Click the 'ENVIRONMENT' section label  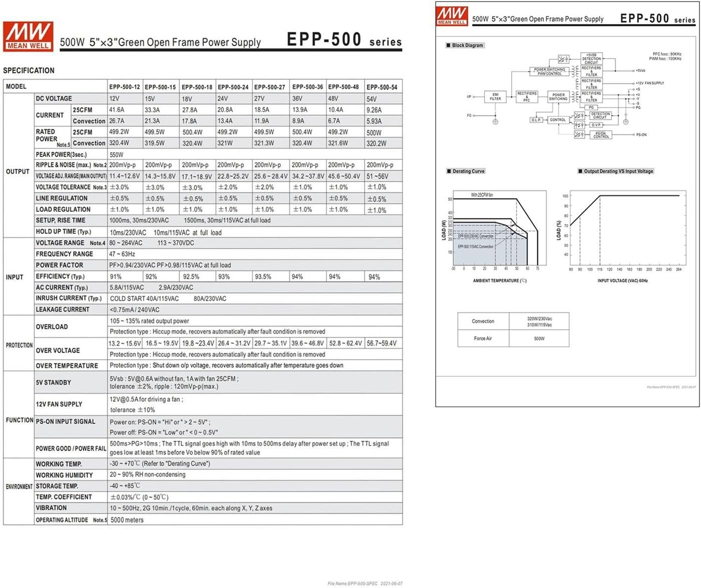coord(19,486)
